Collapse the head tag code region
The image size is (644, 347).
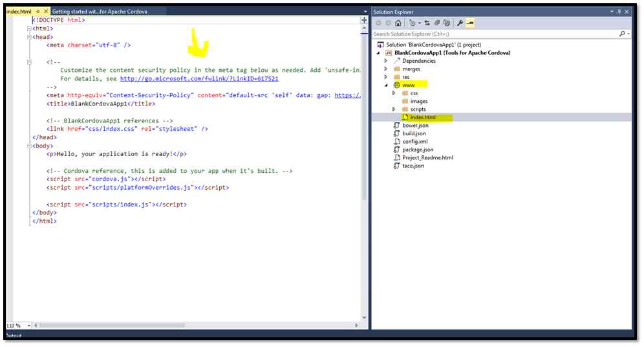tap(30, 37)
